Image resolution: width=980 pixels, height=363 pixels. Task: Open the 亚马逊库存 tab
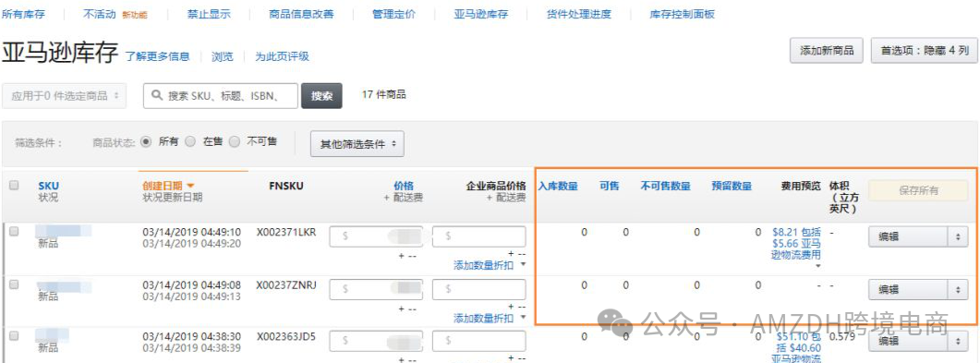481,14
